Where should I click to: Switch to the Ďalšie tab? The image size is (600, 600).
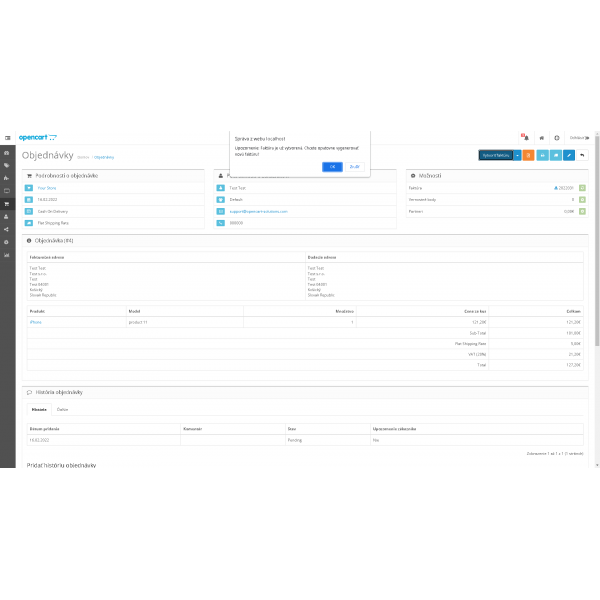62,409
